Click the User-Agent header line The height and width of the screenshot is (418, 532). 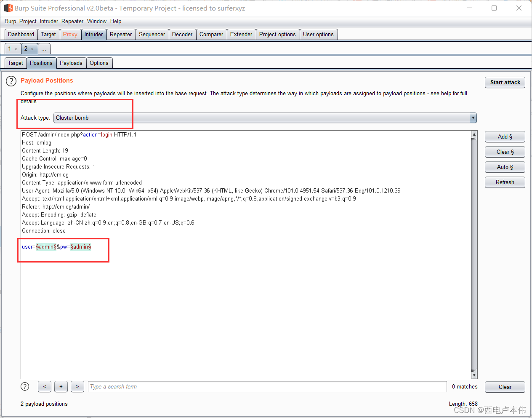click(x=211, y=191)
